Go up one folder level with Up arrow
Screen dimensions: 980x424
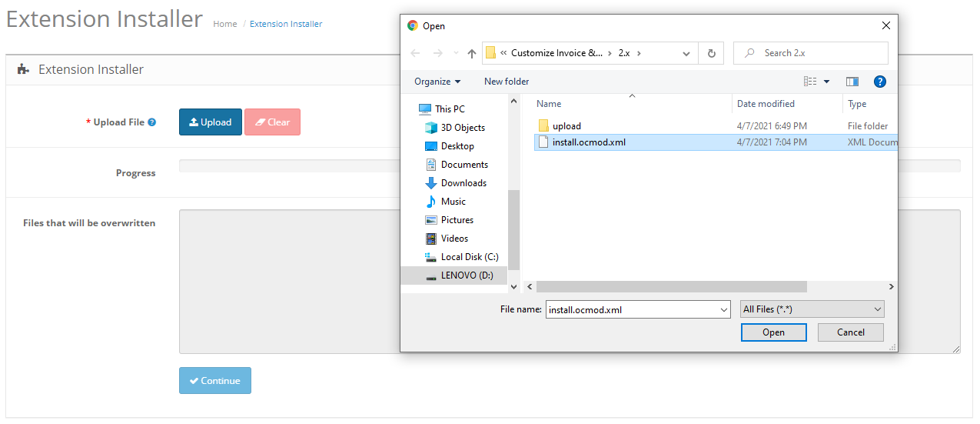(472, 53)
